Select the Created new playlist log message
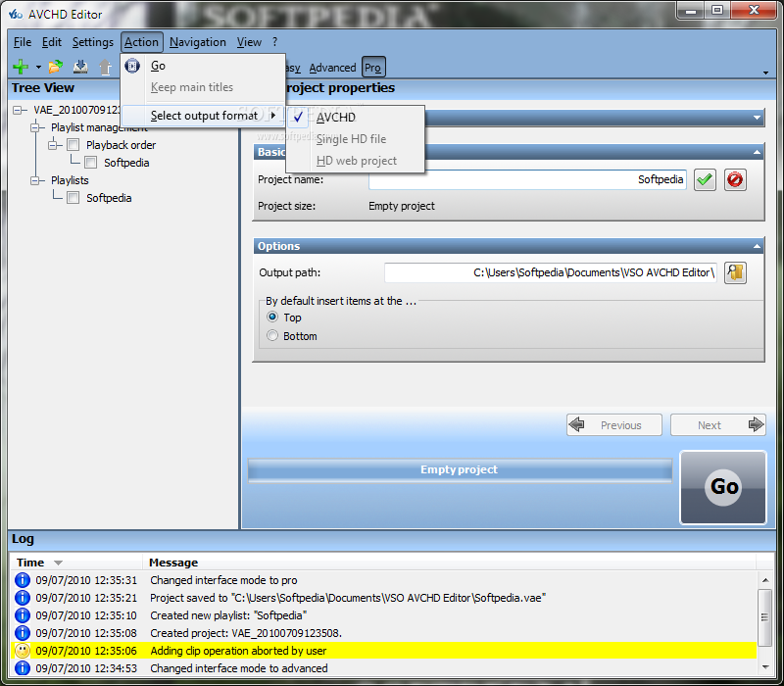This screenshot has width=784, height=686. (x=228, y=615)
